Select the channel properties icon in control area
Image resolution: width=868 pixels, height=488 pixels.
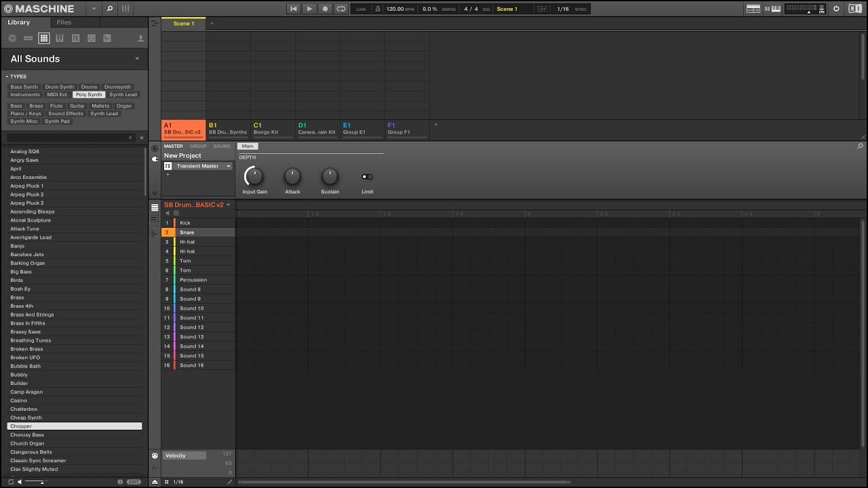coord(155,148)
